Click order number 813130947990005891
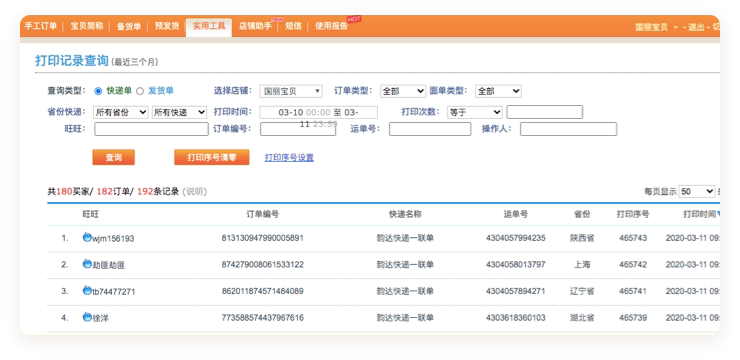The width and height of the screenshot is (740, 360). [x=262, y=238]
